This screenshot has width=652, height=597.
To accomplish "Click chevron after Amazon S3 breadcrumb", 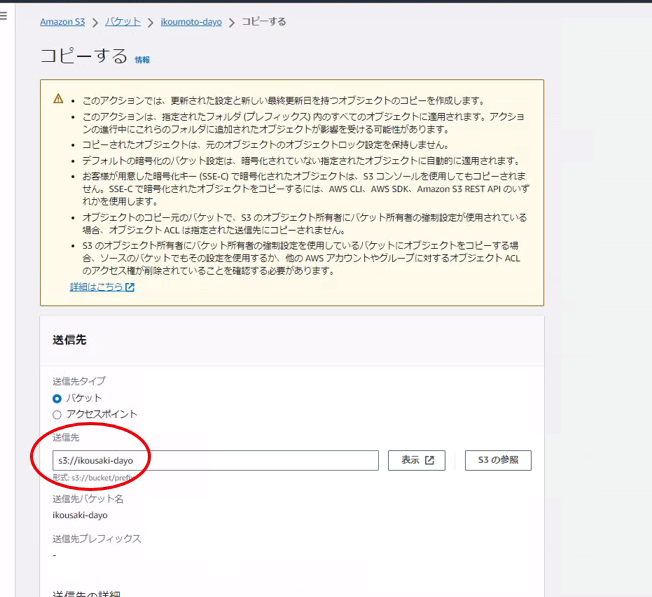I will [x=94, y=21].
